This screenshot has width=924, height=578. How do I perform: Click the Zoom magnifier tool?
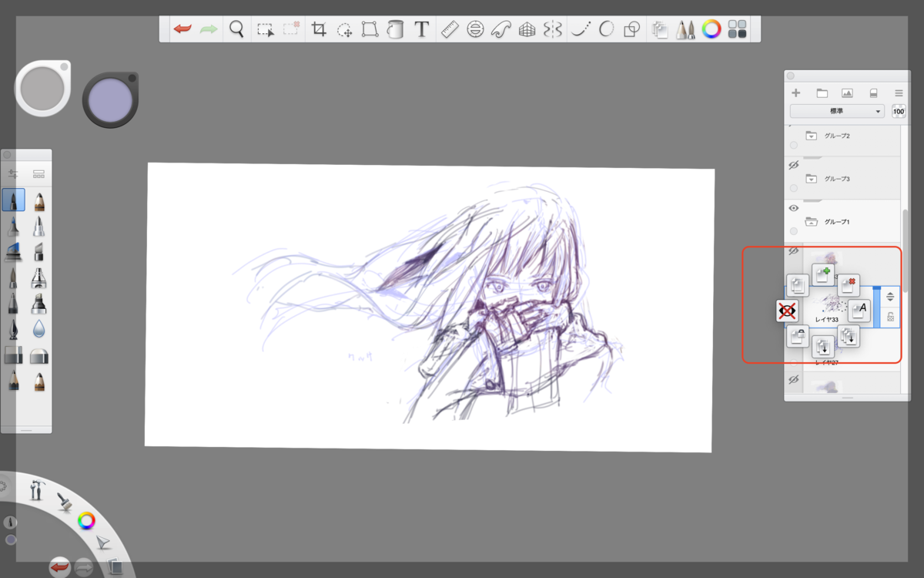click(236, 29)
